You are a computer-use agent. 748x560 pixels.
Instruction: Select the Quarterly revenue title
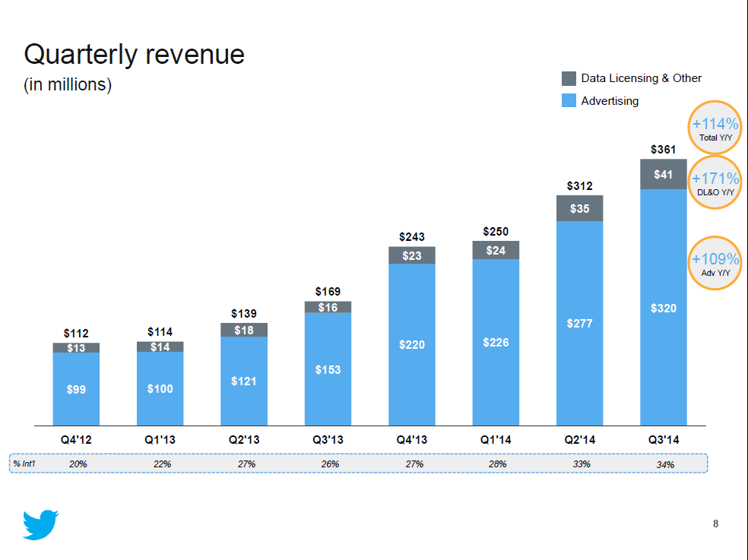click(x=135, y=55)
